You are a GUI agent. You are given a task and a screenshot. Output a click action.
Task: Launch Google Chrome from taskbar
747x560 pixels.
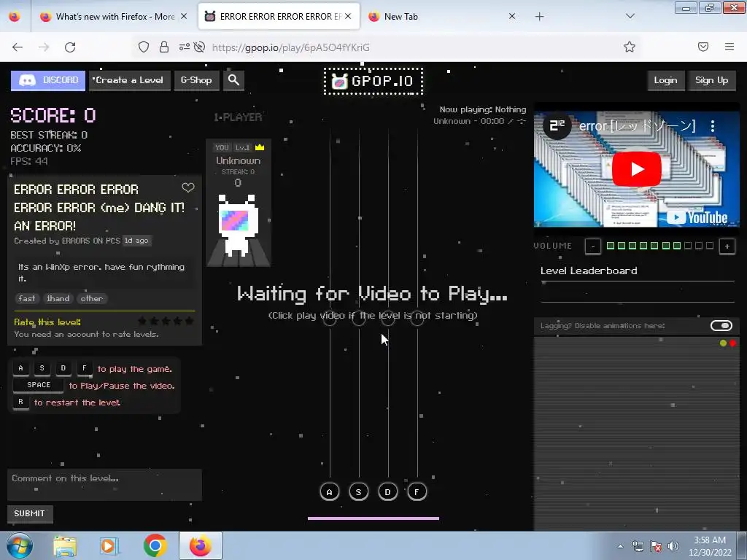[x=155, y=545]
